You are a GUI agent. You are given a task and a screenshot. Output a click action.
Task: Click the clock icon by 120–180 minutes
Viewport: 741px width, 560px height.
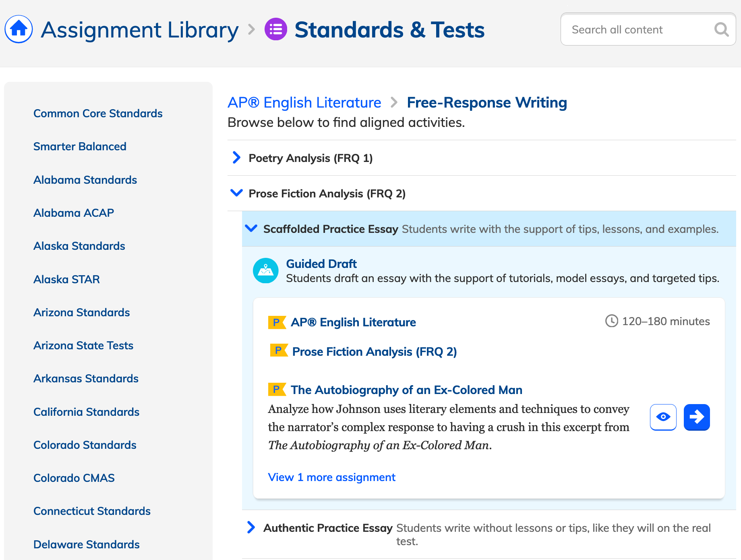coord(611,321)
